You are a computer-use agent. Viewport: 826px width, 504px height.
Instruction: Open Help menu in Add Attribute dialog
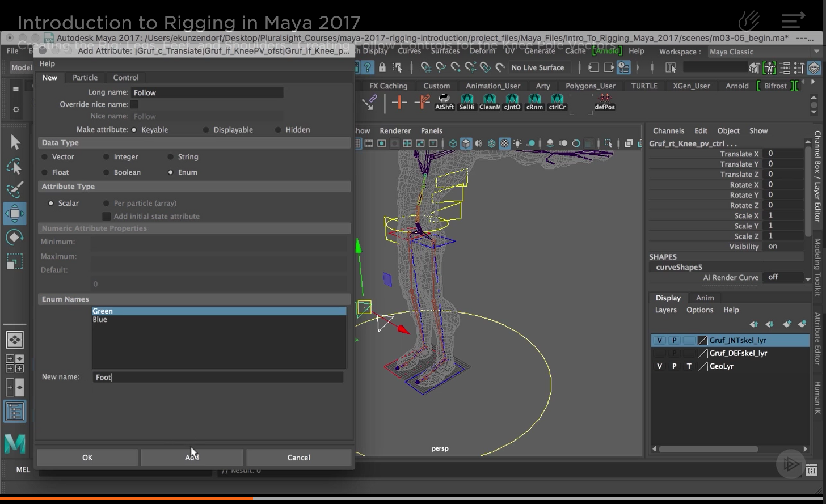click(47, 64)
